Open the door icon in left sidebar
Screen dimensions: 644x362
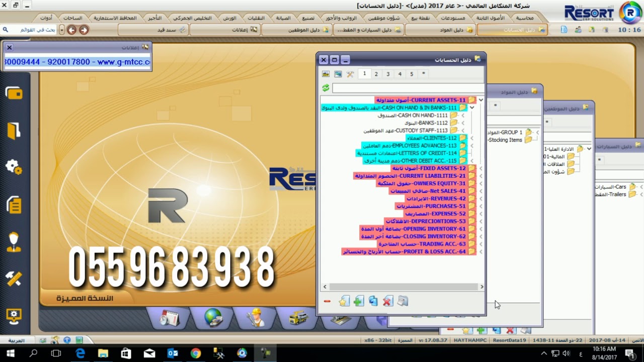14,130
